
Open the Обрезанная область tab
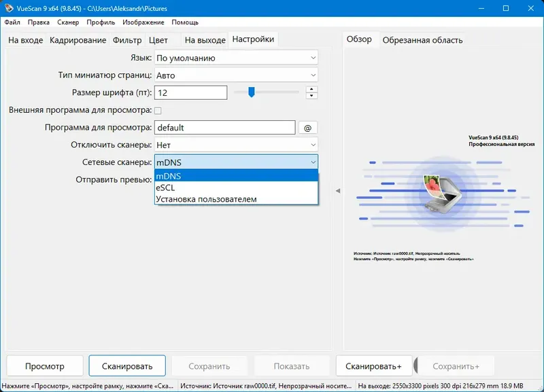pos(424,39)
